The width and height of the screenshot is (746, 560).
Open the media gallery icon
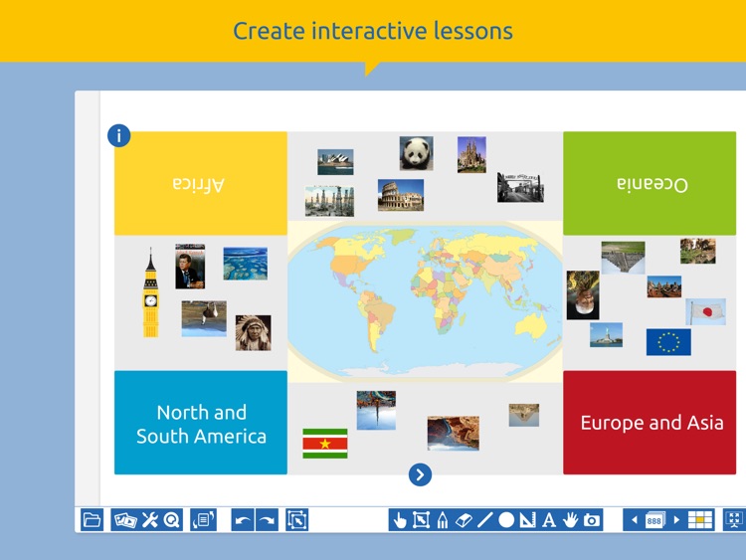coord(124,519)
